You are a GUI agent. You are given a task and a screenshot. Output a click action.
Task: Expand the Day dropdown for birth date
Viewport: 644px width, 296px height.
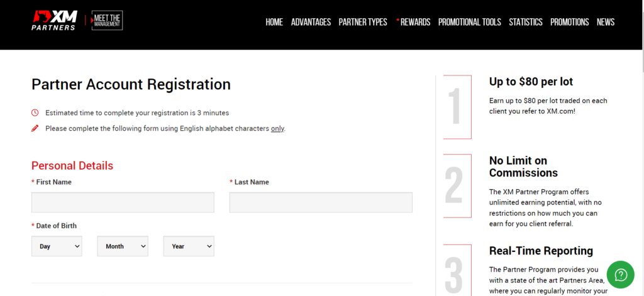[57, 246]
